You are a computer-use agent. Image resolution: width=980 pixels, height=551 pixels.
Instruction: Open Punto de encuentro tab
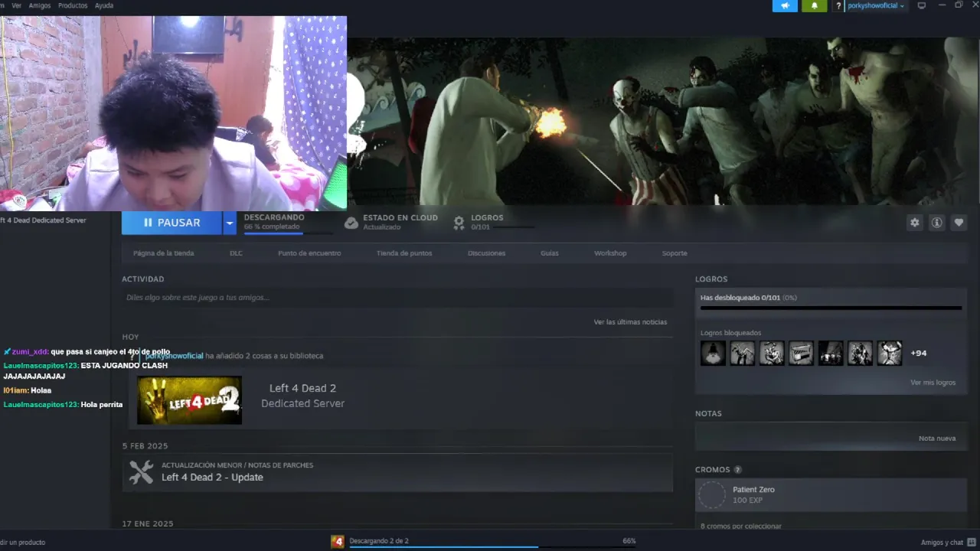click(309, 253)
